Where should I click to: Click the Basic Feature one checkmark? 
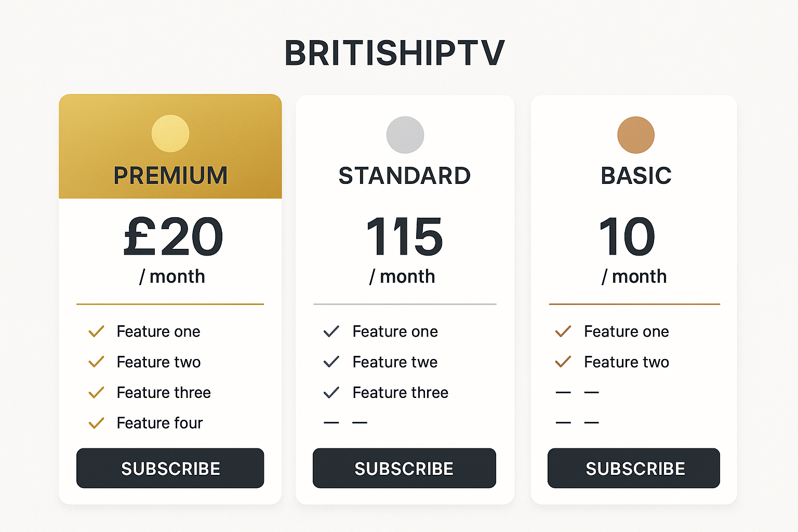563,331
